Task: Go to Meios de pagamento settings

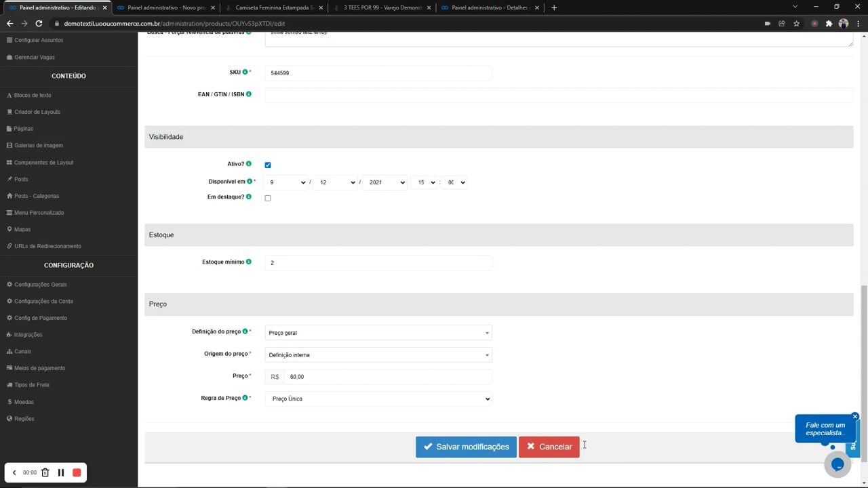Action: (x=41, y=367)
